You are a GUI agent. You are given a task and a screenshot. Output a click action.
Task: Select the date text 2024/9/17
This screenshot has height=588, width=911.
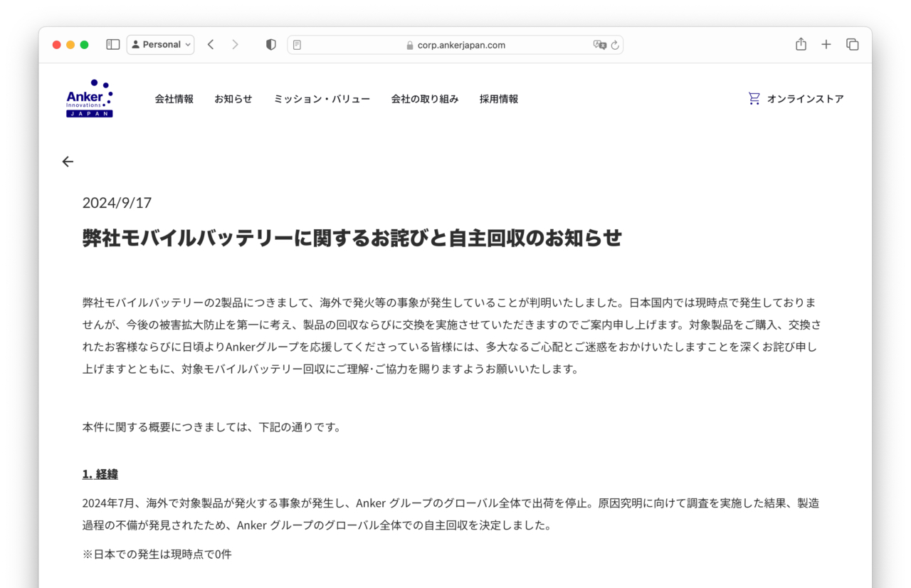[117, 203]
